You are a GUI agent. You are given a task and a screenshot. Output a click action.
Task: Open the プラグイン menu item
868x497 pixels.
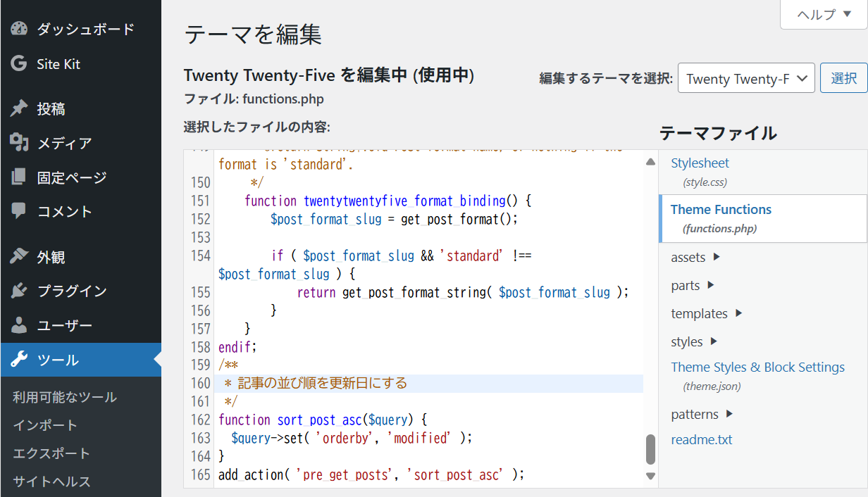point(80,291)
